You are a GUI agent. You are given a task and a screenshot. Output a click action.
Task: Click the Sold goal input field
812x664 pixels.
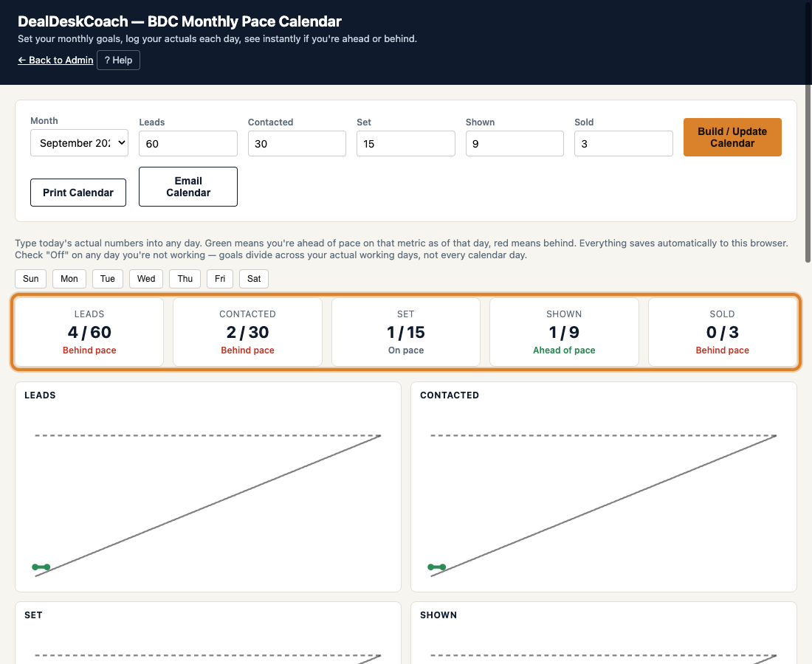(624, 143)
